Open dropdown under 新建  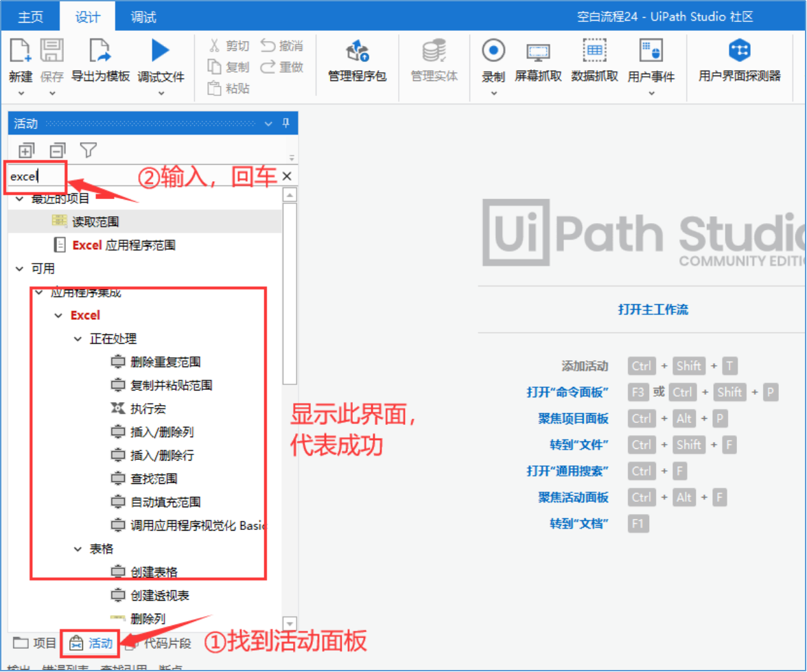[21, 93]
